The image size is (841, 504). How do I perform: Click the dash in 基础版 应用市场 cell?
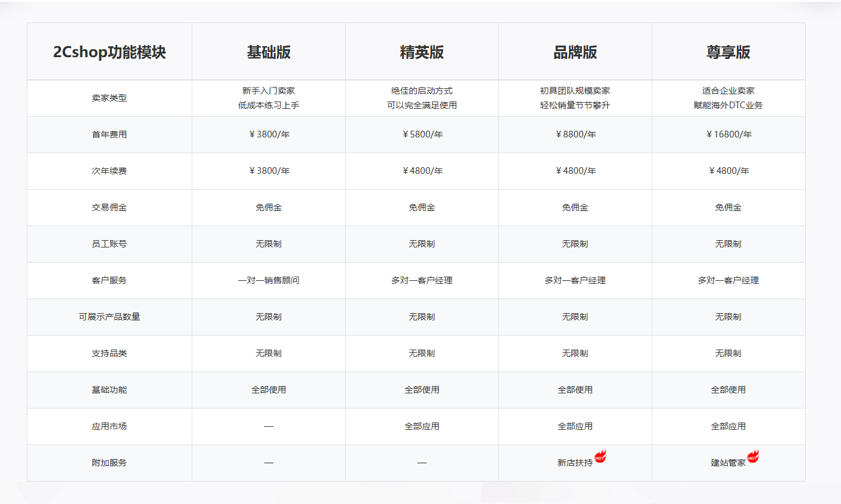tap(268, 426)
